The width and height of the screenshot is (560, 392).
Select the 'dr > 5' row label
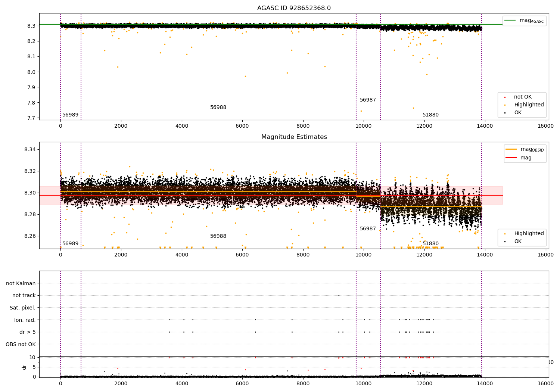(x=28, y=332)
